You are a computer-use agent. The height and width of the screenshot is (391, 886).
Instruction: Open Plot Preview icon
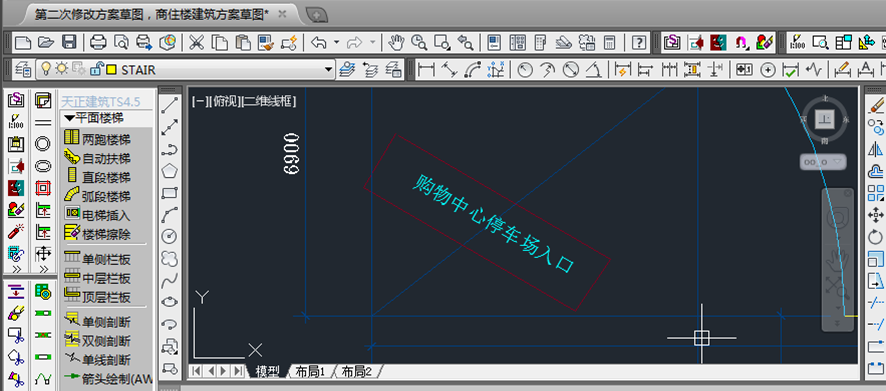pyautogui.click(x=121, y=42)
